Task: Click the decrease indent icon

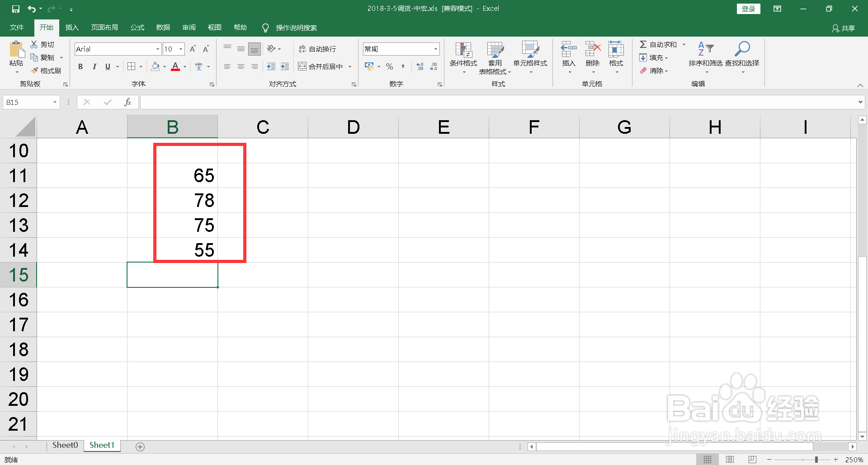Action: click(x=271, y=66)
